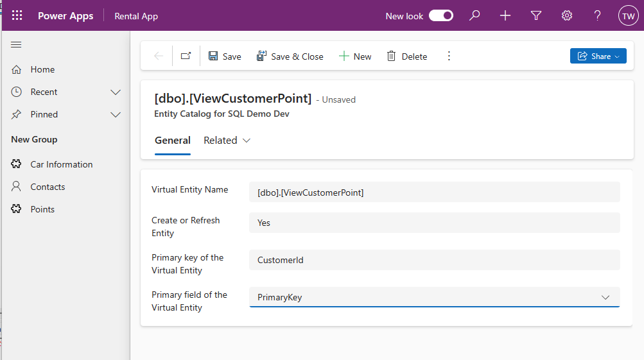
Task: Open the TW user account avatar
Action: (629, 15)
